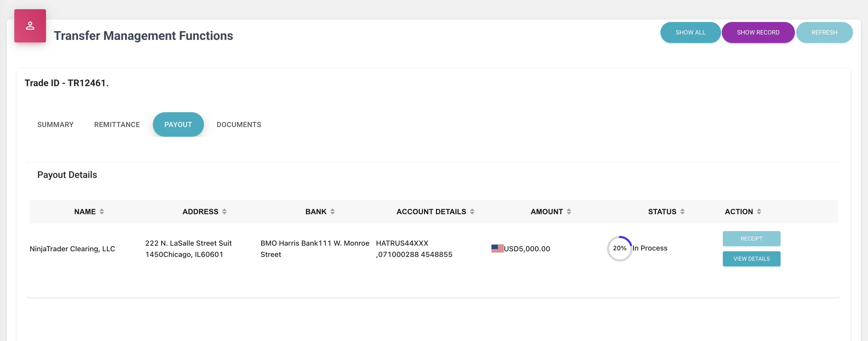The height and width of the screenshot is (341, 868).
Task: Click the Show Record button
Action: click(x=758, y=33)
